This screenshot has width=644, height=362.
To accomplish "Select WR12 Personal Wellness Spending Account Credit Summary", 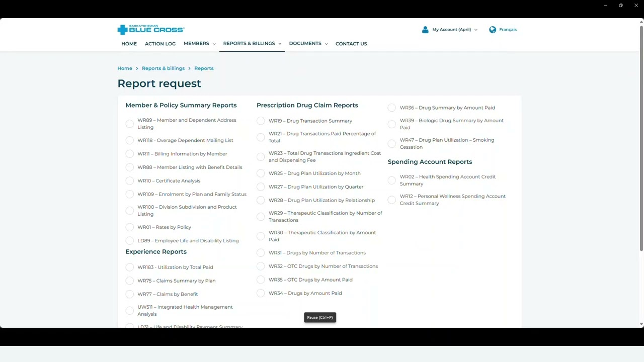I will point(392,200).
